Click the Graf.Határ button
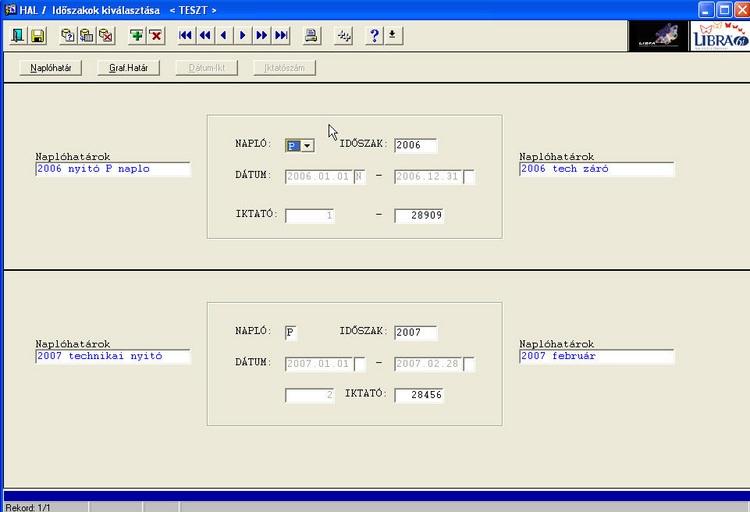The width and height of the screenshot is (750, 512). 128,68
